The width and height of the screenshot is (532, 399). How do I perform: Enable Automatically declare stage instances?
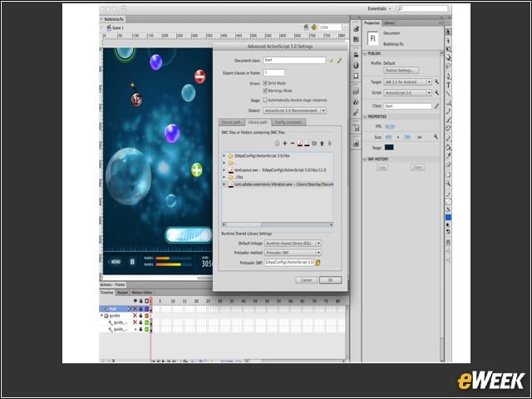pyautogui.click(x=265, y=100)
